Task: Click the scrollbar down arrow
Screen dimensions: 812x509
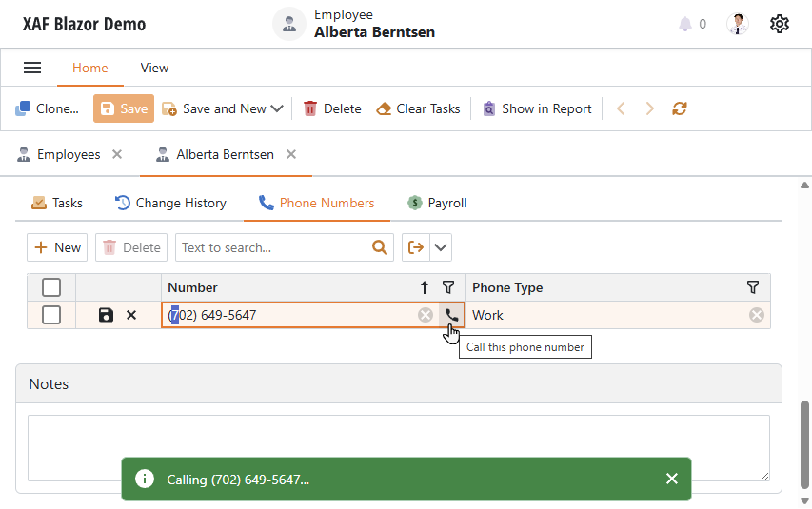Action: (x=804, y=500)
